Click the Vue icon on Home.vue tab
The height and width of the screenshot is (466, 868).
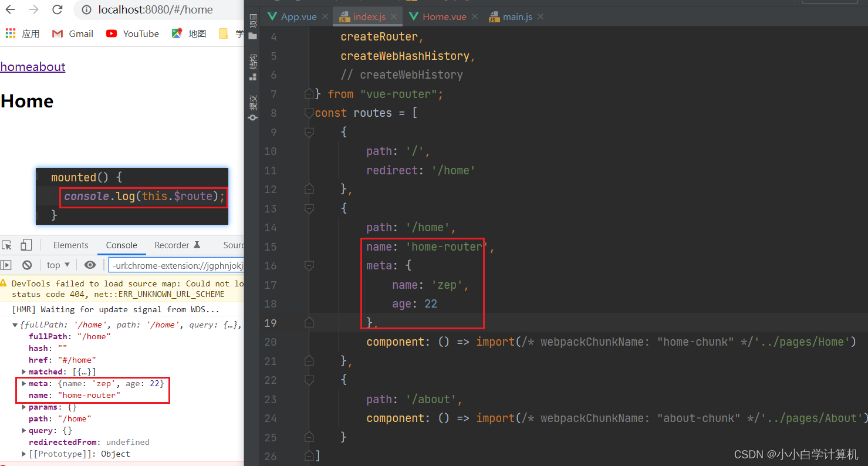[x=414, y=16]
